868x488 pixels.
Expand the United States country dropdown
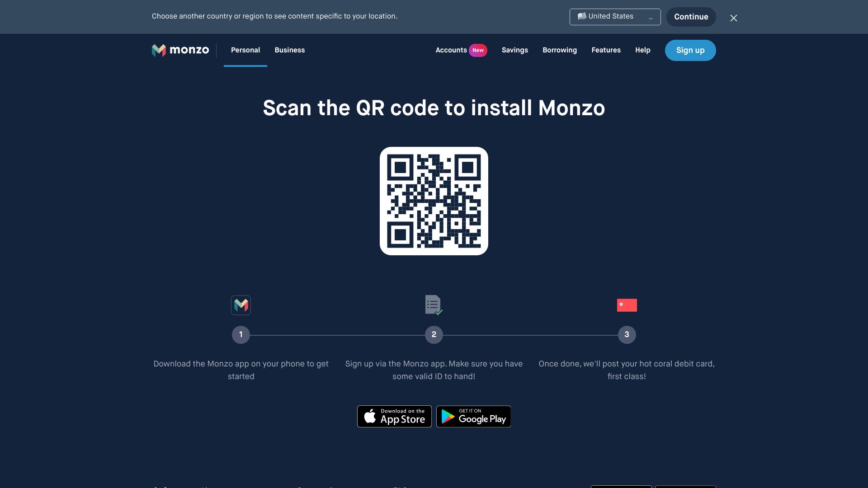click(615, 17)
